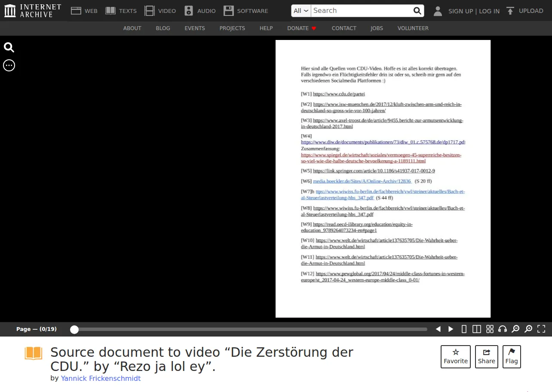Open the reader more options ellipsis
The height and width of the screenshot is (392, 552).
pyautogui.click(x=9, y=65)
